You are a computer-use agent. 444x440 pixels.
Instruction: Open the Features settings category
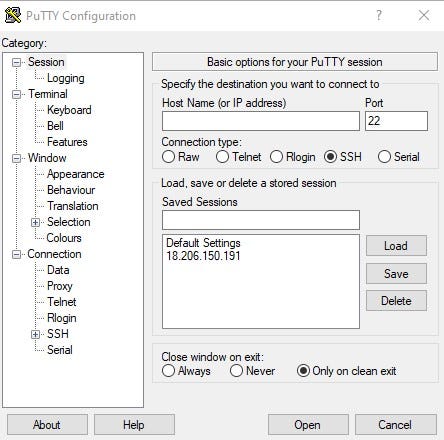coord(67,142)
